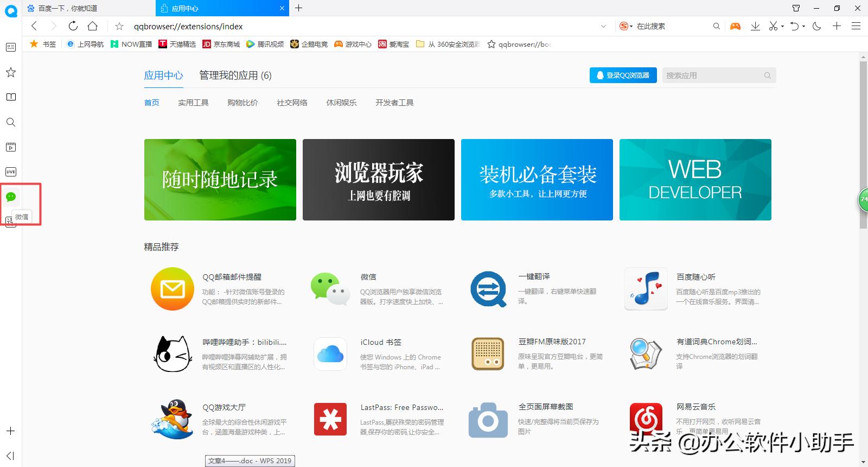Image resolution: width=868 pixels, height=467 pixels.
Task: Toggle night mode moon icon
Action: (817, 26)
